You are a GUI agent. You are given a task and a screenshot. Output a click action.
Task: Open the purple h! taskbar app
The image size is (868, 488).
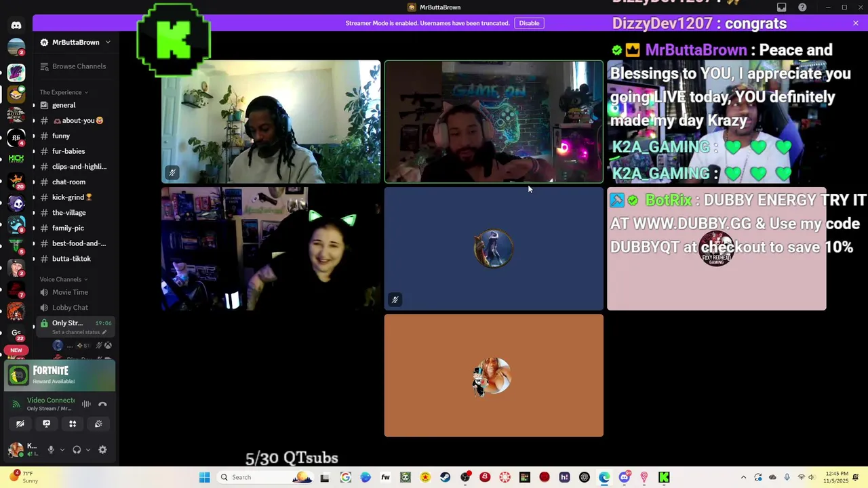click(x=564, y=477)
